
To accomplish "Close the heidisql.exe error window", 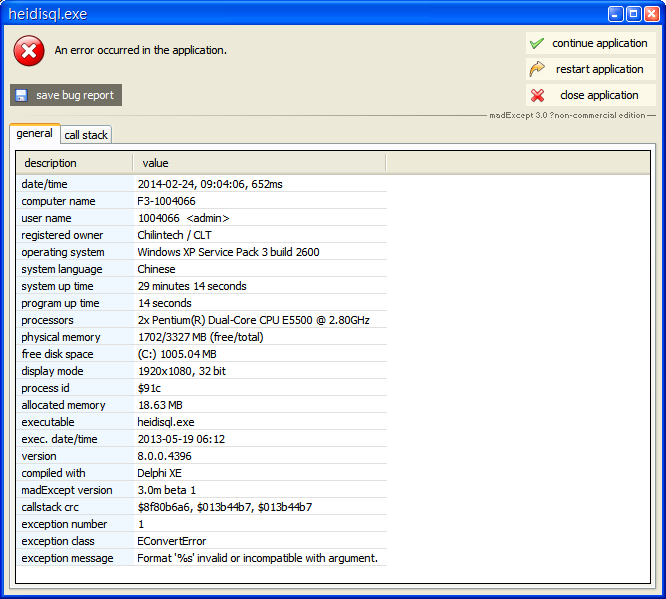I will click(x=652, y=14).
